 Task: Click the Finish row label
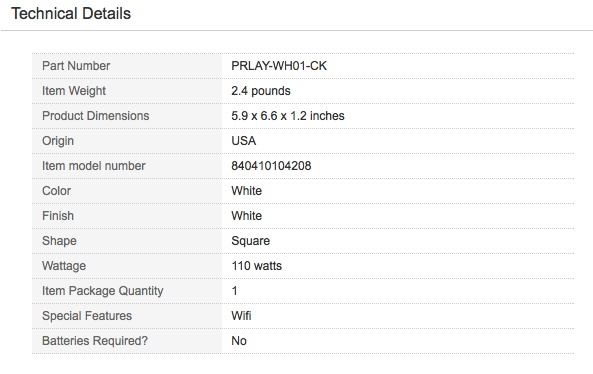coord(58,216)
